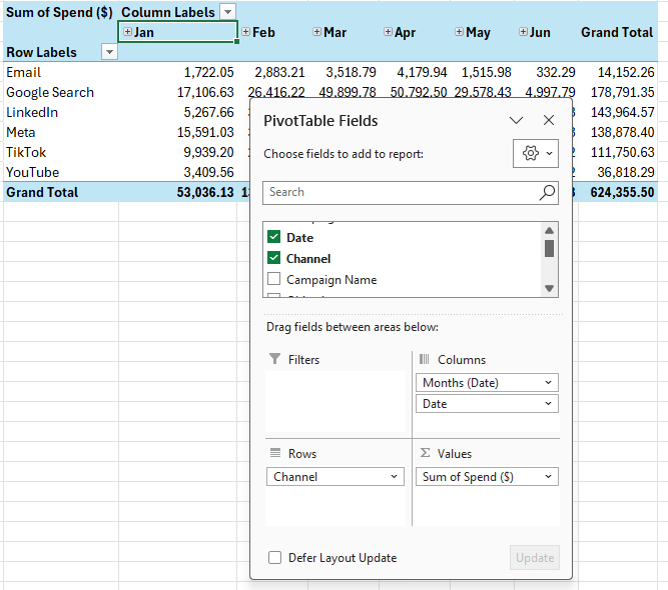The height and width of the screenshot is (590, 668).
Task: Select the TikTok row label
Action: coord(26,152)
